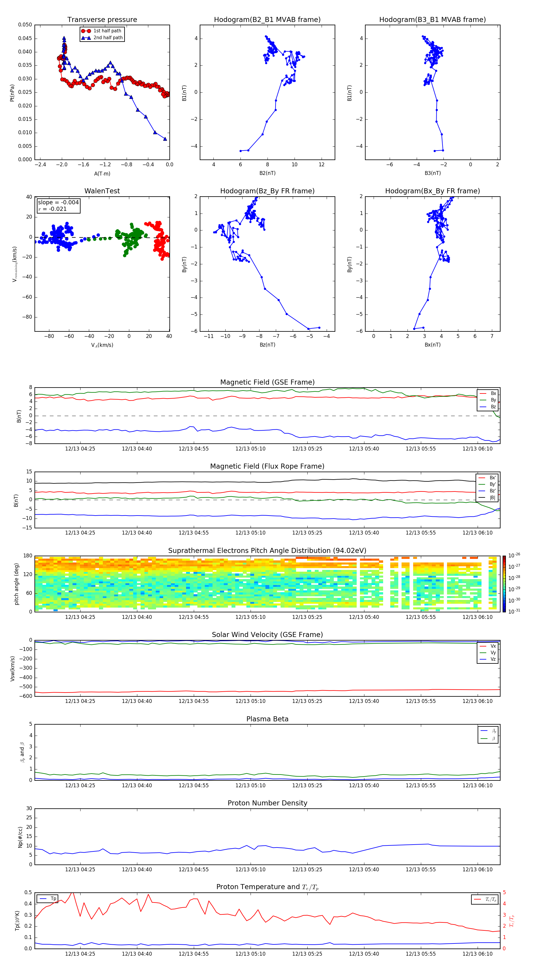The image size is (535, 980).
Task: Click the 'By' entry in GSE legend
Action: (488, 400)
